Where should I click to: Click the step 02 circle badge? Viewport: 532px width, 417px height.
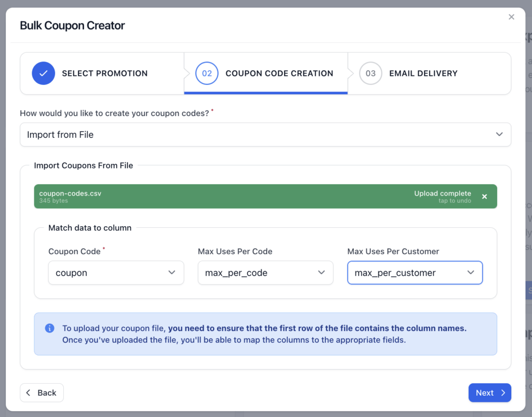[206, 73]
